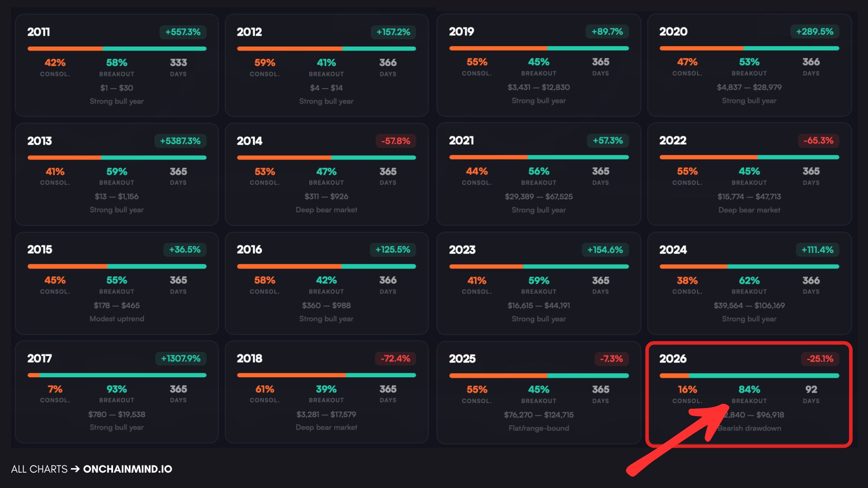Click the ONCHAINMIND.IO link text
Screen dimensions: 868x488
point(127,469)
